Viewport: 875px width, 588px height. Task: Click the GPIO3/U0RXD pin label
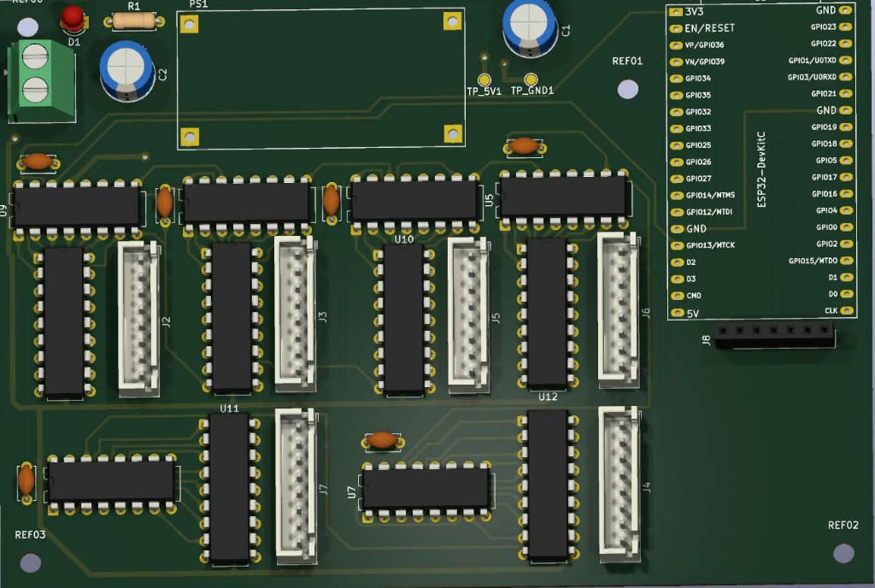click(x=812, y=77)
